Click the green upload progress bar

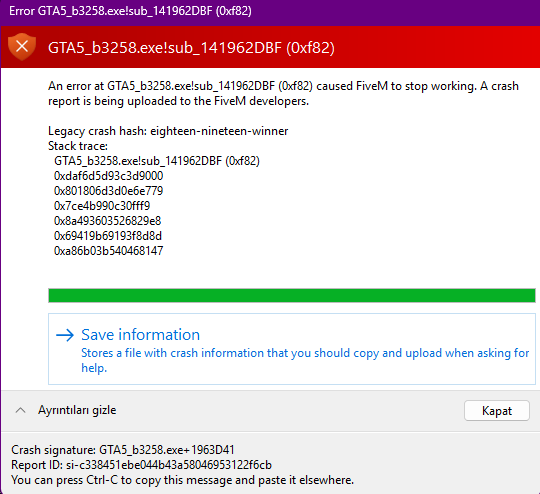point(292,296)
